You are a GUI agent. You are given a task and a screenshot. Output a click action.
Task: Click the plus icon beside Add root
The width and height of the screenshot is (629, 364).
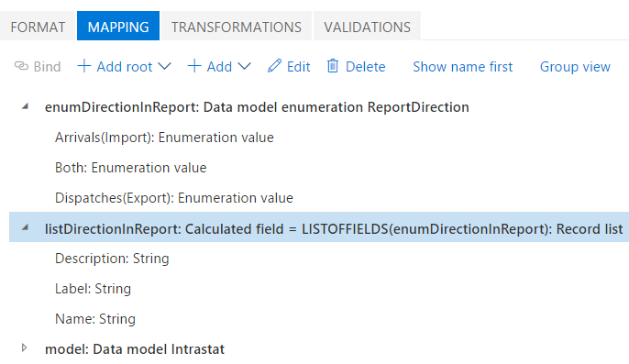(83, 66)
